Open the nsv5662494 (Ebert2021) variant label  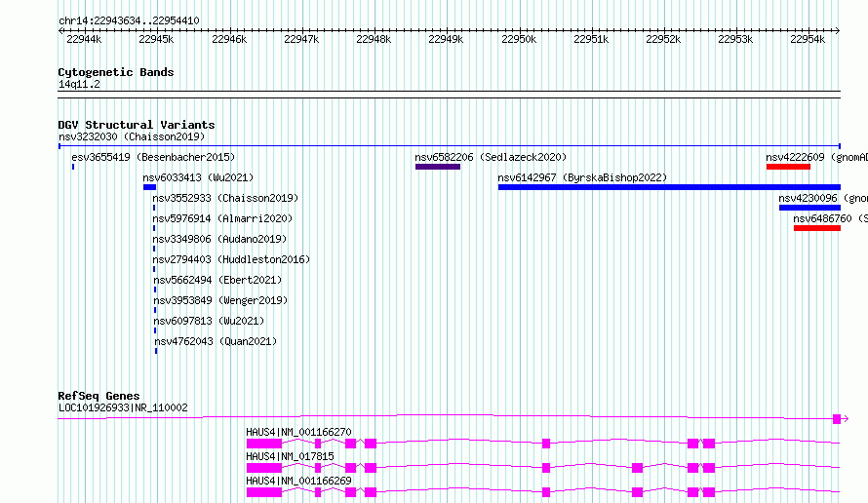coord(217,280)
